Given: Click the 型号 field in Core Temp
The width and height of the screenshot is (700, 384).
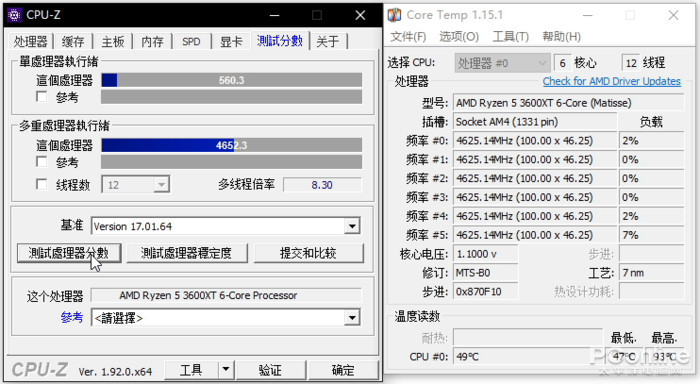Looking at the screenshot, I should tap(568, 103).
